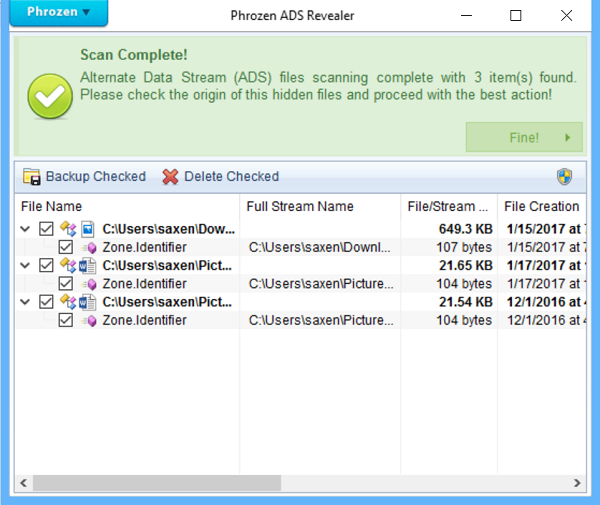Click the backup folder icon with floppy disk
This screenshot has height=505, width=600.
[x=31, y=177]
